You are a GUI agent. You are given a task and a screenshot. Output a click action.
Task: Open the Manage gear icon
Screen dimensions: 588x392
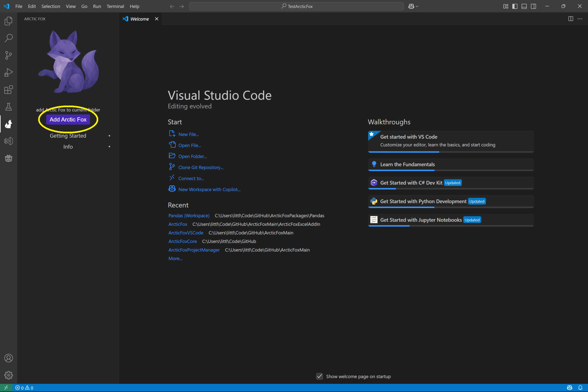click(x=8, y=375)
